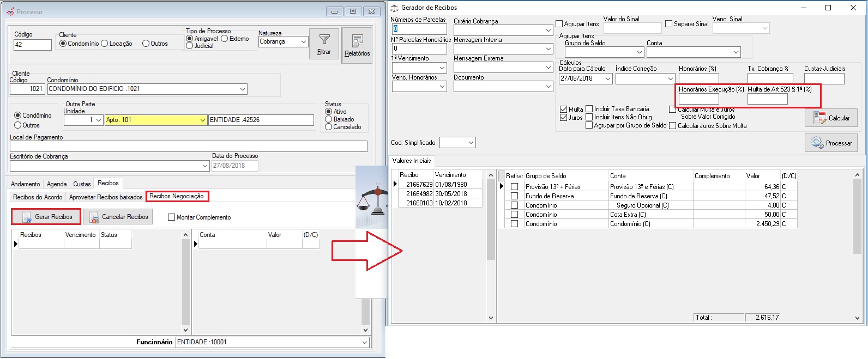Click the Processo window title icon
Viewport: 868px width, 359px height.
coord(10,11)
